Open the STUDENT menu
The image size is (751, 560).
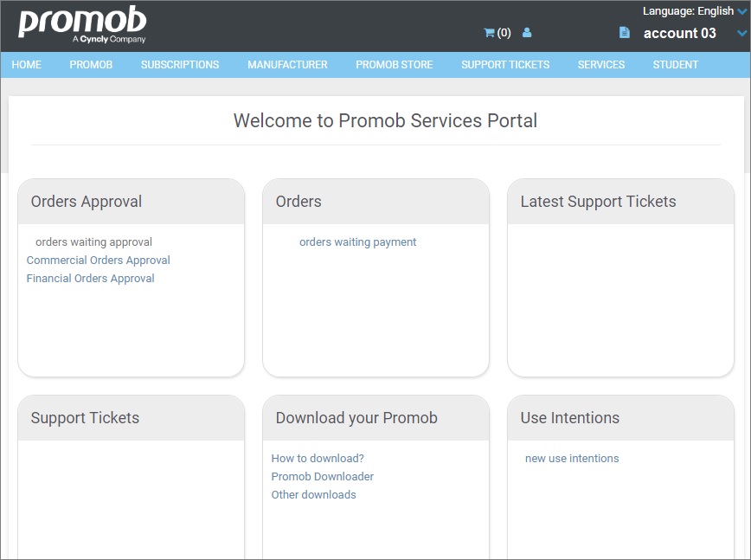(676, 65)
